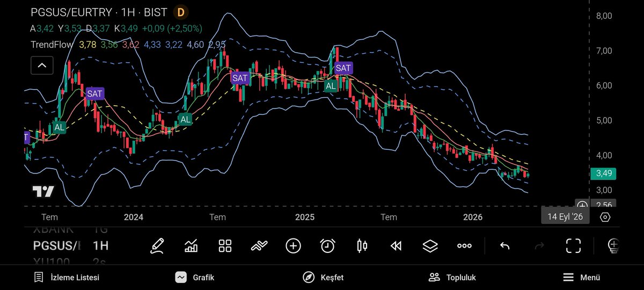Change the candlestick chart type
The height and width of the screenshot is (290, 644).
coord(362,246)
